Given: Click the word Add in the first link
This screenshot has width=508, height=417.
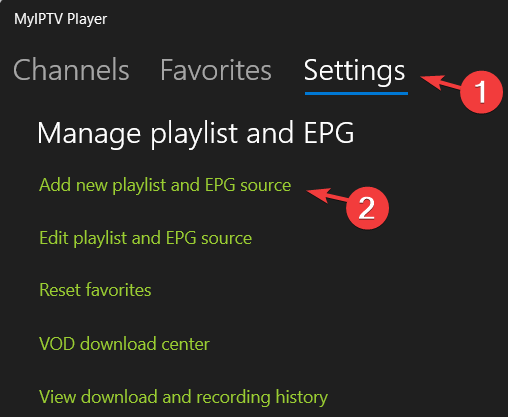Looking at the screenshot, I should pyautogui.click(x=55, y=185).
